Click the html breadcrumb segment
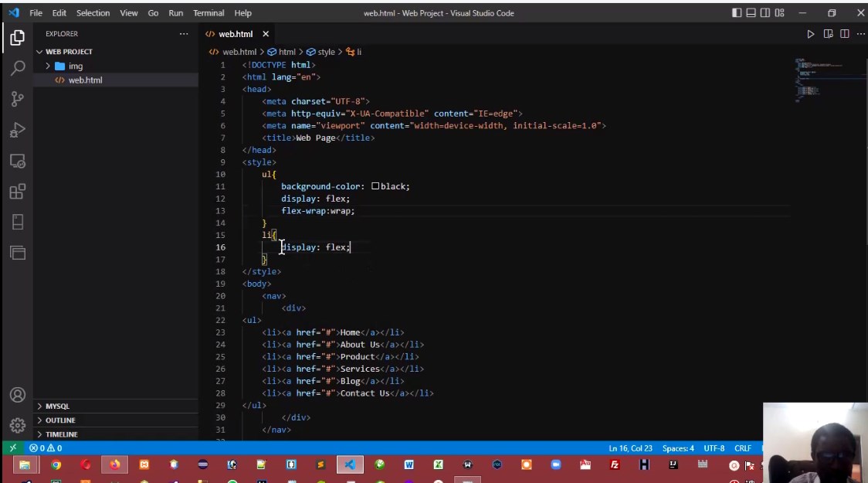 point(282,52)
